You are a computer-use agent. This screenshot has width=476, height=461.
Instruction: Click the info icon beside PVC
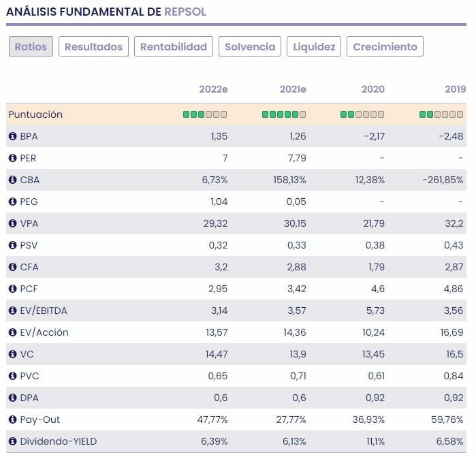[12, 376]
